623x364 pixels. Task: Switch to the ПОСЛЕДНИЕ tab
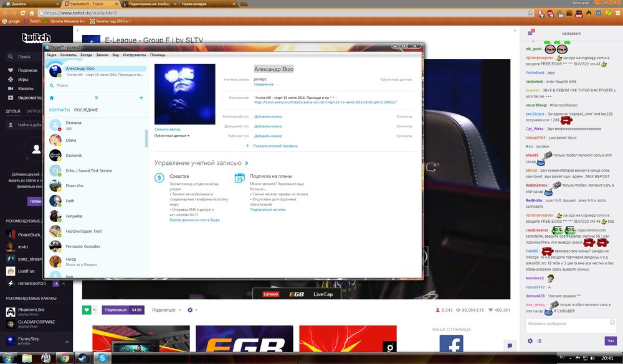click(86, 110)
